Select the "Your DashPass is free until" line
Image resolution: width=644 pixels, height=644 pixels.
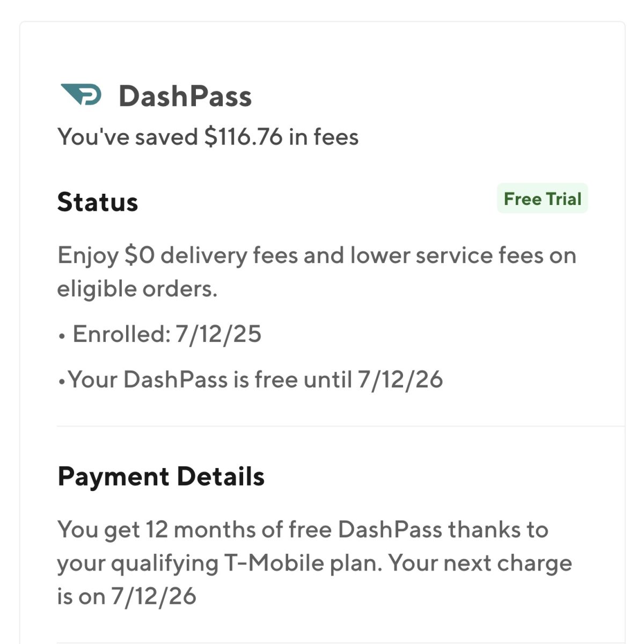tap(209, 379)
